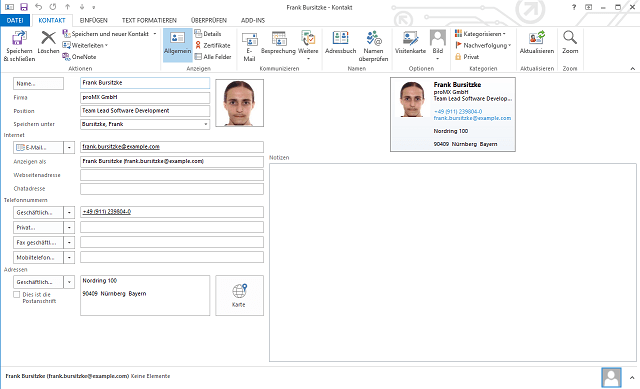The height and width of the screenshot is (389, 640).
Task: Open the Quick Access Toolbar customize arrow
Action: tap(94, 7)
